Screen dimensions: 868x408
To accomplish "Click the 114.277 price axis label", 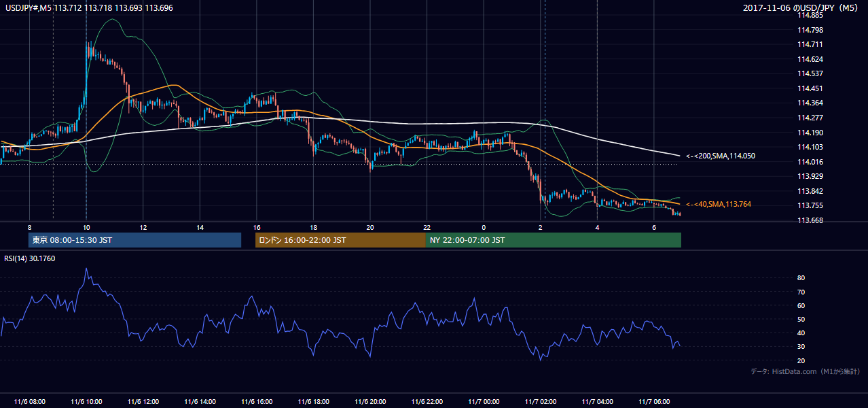I will pos(810,118).
